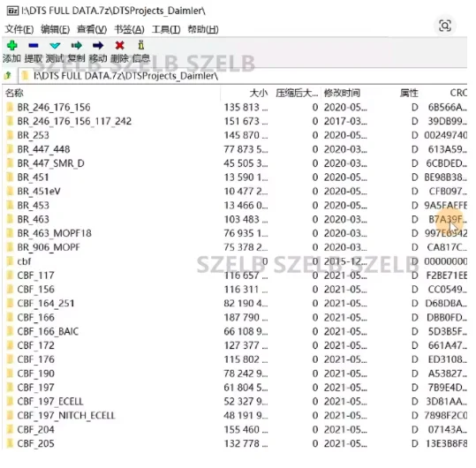Click the Test (测试) checkmark icon

pos(55,46)
